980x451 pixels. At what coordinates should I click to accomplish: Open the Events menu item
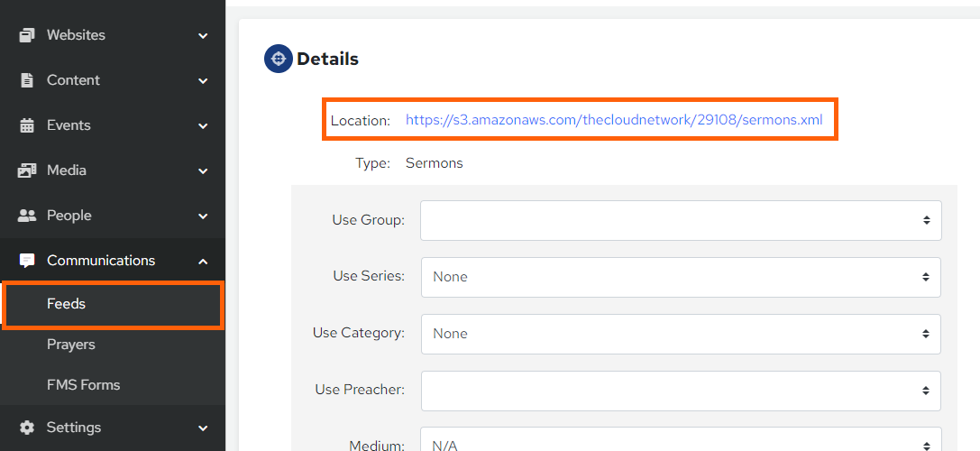113,125
